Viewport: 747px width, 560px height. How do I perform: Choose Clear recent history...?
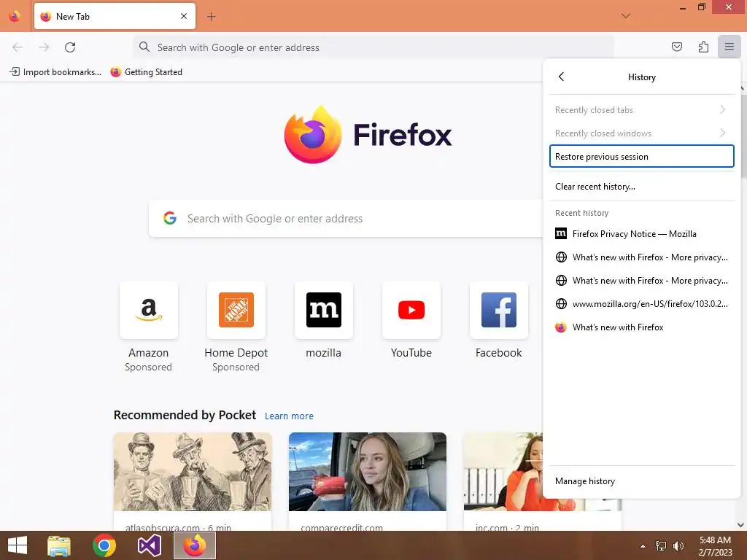coord(642,187)
